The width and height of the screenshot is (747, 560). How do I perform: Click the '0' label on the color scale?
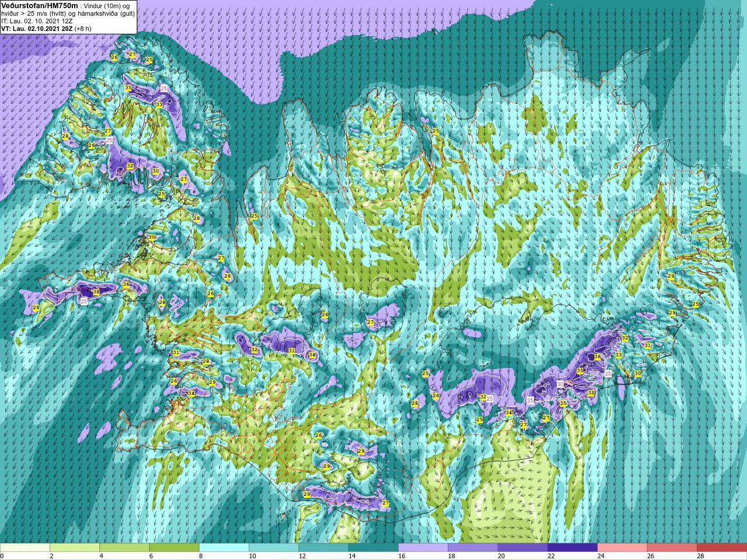pyautogui.click(x=2, y=556)
